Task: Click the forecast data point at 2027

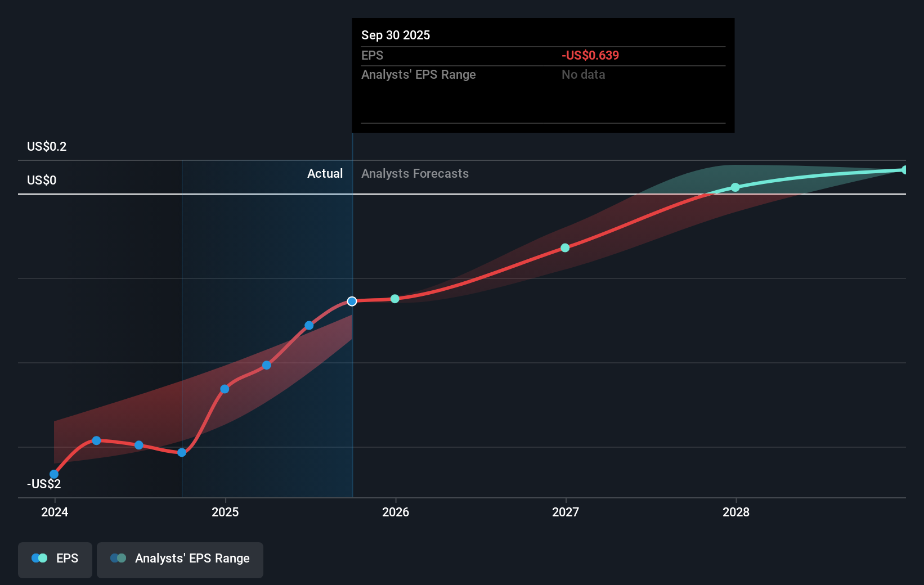Action: coord(565,247)
